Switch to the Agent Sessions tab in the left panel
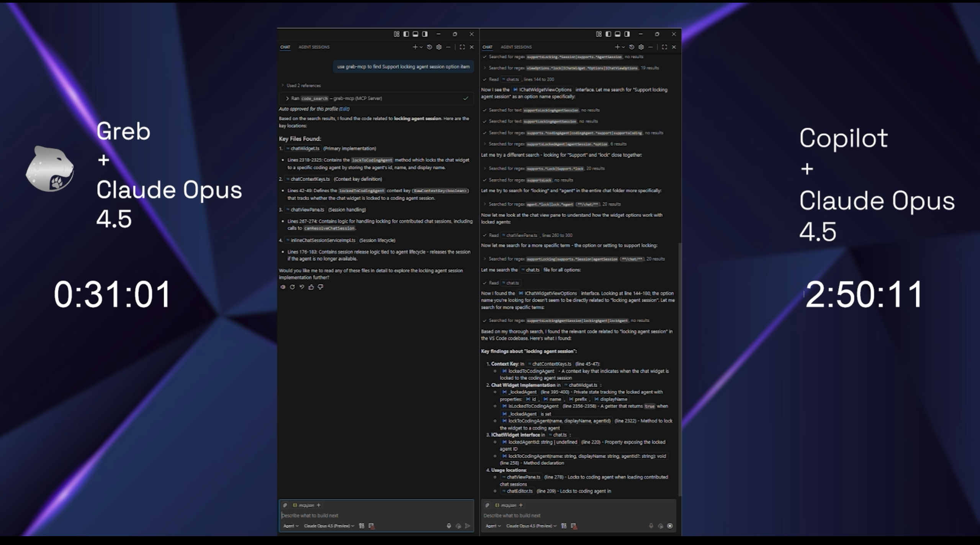980x545 pixels. 314,47
